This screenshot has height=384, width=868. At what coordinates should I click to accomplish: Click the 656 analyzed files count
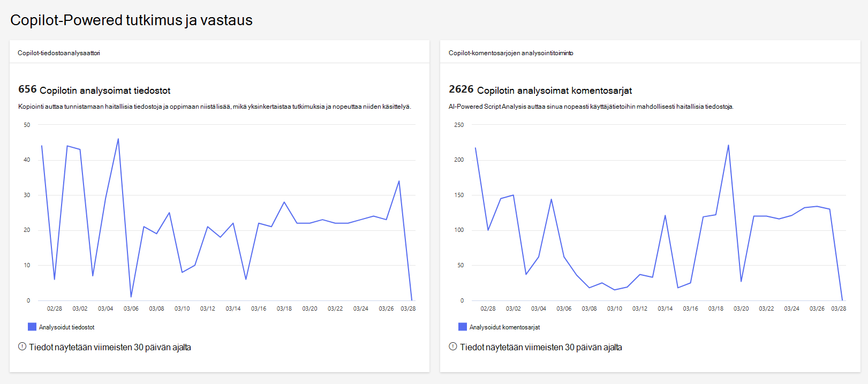(27, 89)
